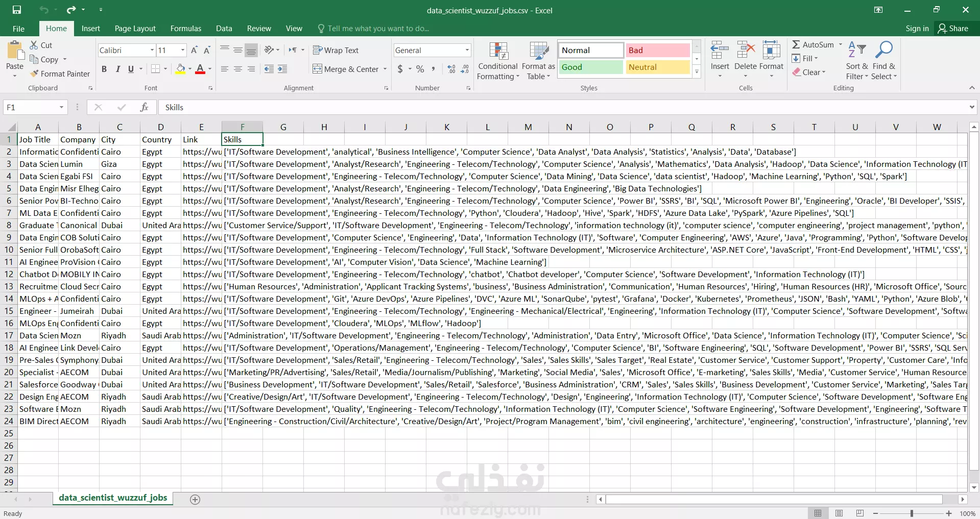Switch to the Formulas tab
The image size is (980, 519).
pos(186,29)
